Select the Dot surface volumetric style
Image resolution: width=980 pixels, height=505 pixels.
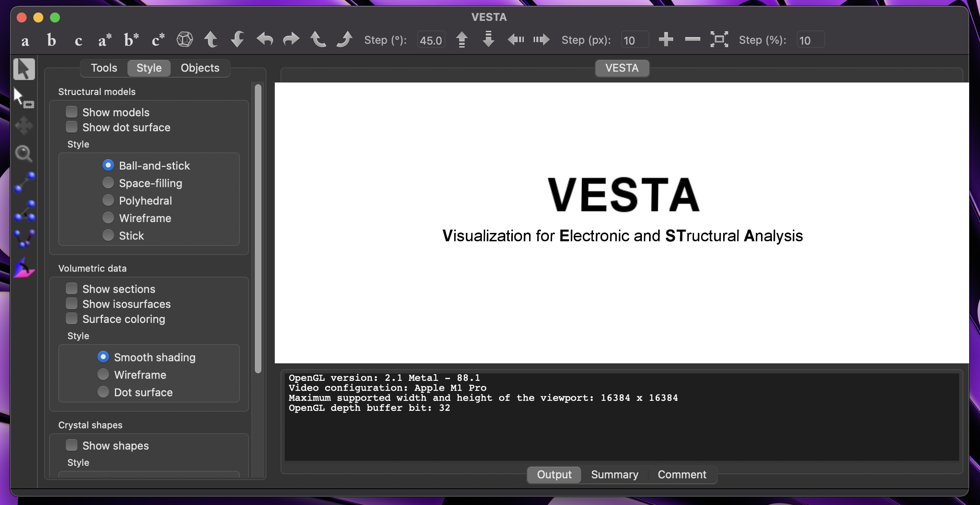pyautogui.click(x=103, y=392)
